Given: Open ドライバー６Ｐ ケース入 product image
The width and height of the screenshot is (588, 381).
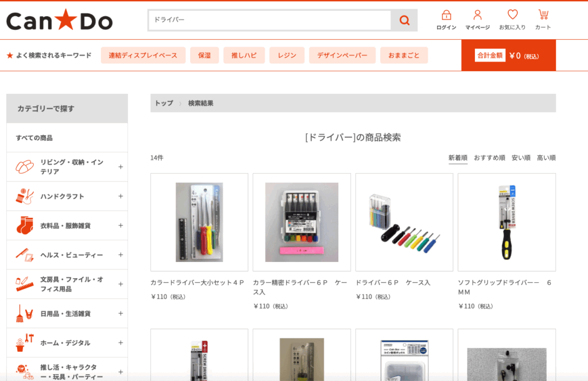Looking at the screenshot, I should (404, 222).
